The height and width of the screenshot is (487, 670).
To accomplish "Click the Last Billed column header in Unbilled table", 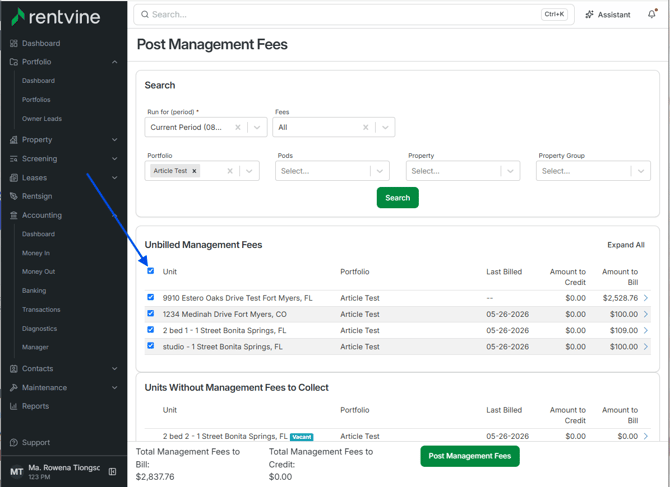I will click(504, 272).
